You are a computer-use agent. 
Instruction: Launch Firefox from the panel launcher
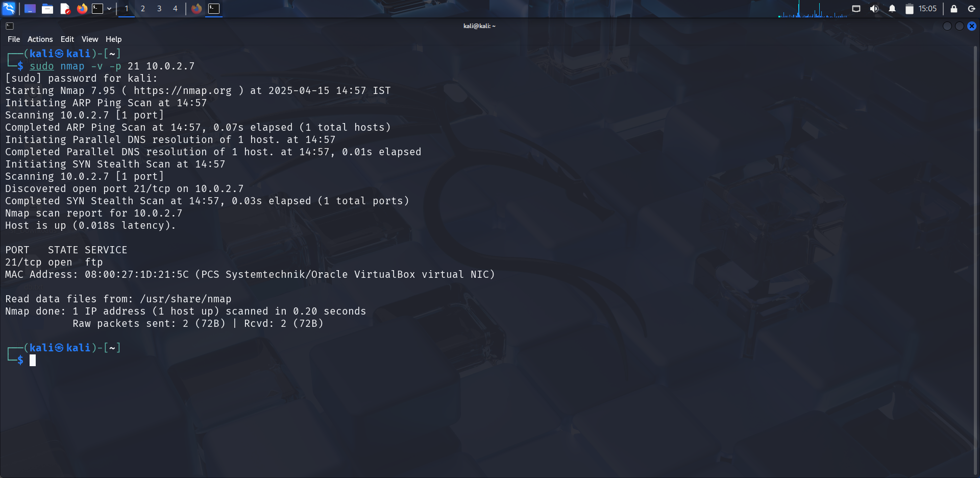pyautogui.click(x=82, y=9)
